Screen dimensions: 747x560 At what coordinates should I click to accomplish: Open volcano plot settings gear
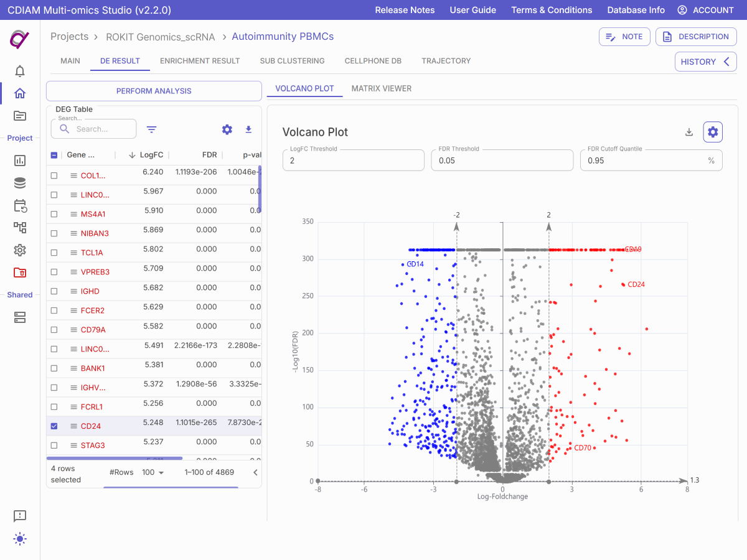pos(713,132)
